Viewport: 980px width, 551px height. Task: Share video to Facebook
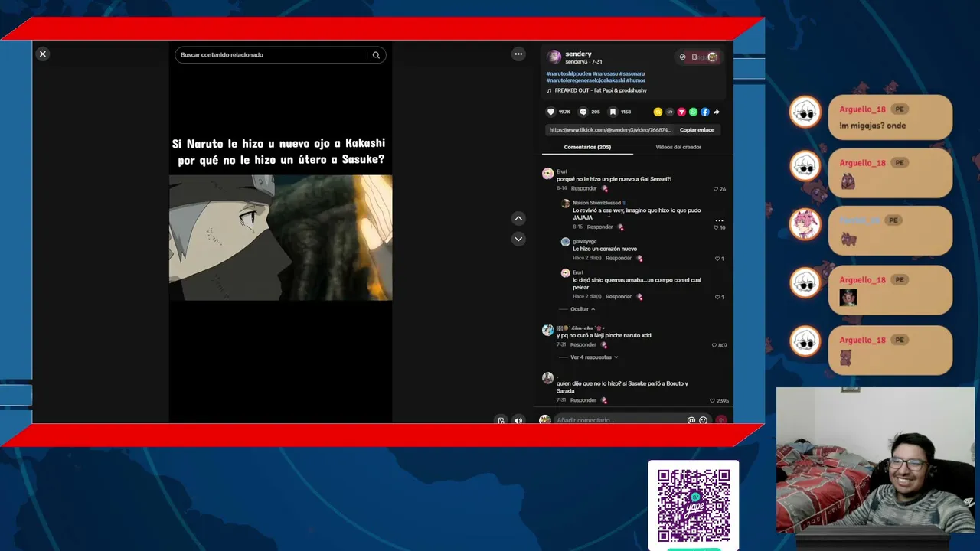[705, 112]
